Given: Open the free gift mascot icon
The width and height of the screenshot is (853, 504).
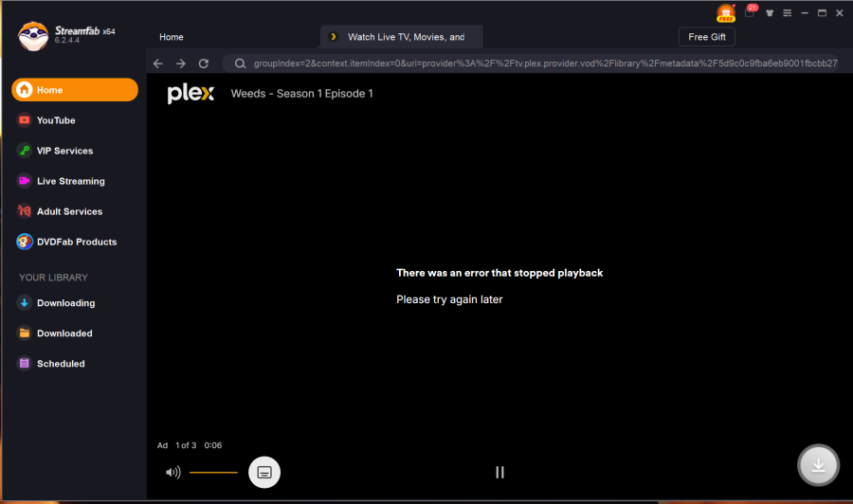Looking at the screenshot, I should point(726,13).
